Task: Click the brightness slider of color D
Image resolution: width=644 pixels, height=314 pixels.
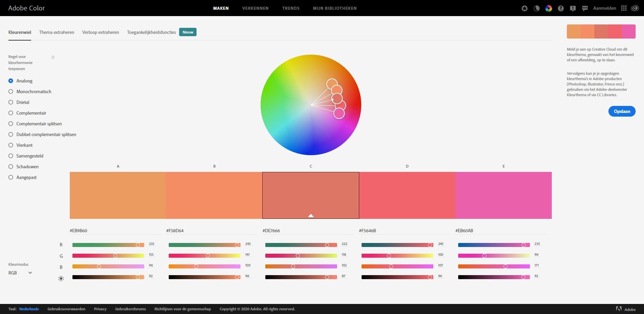Action: 397,277
